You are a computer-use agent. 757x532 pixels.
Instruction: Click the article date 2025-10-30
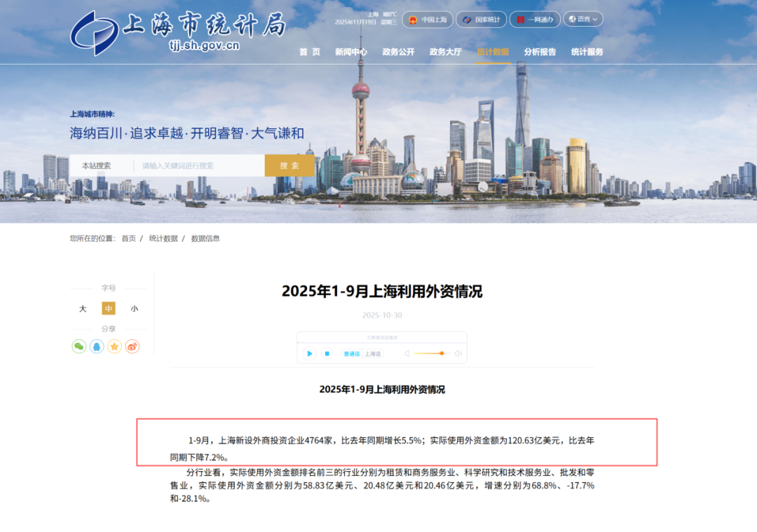click(x=382, y=315)
